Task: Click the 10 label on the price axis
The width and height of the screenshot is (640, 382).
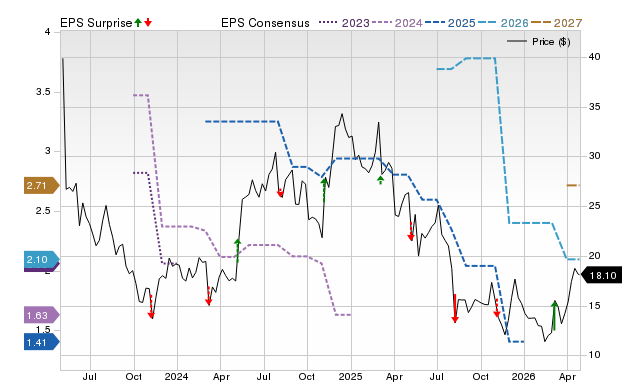Action: pos(594,355)
